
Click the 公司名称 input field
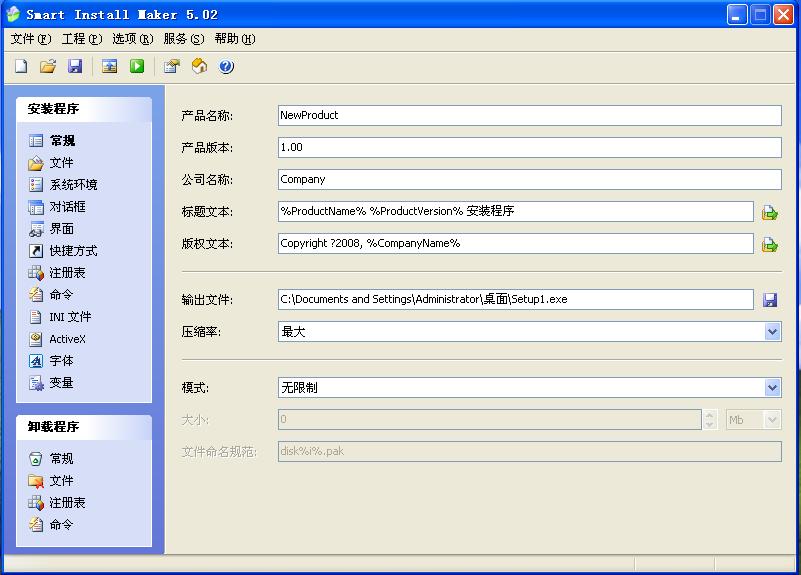(530, 179)
